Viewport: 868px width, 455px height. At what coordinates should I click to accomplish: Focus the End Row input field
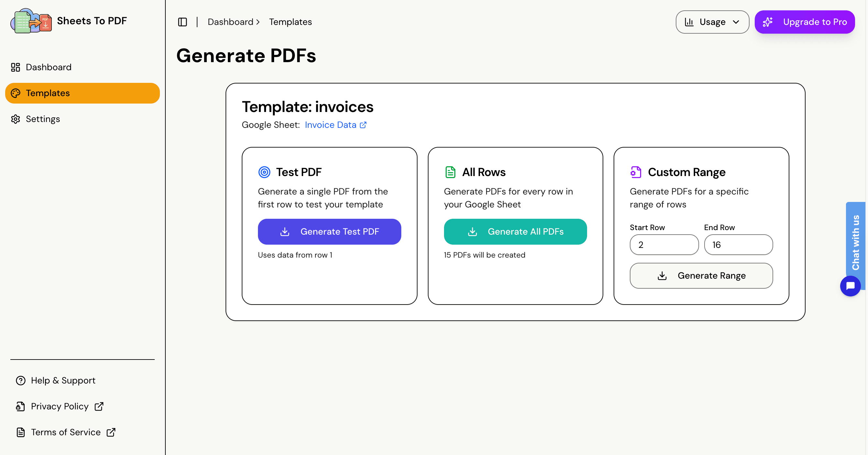[738, 245]
